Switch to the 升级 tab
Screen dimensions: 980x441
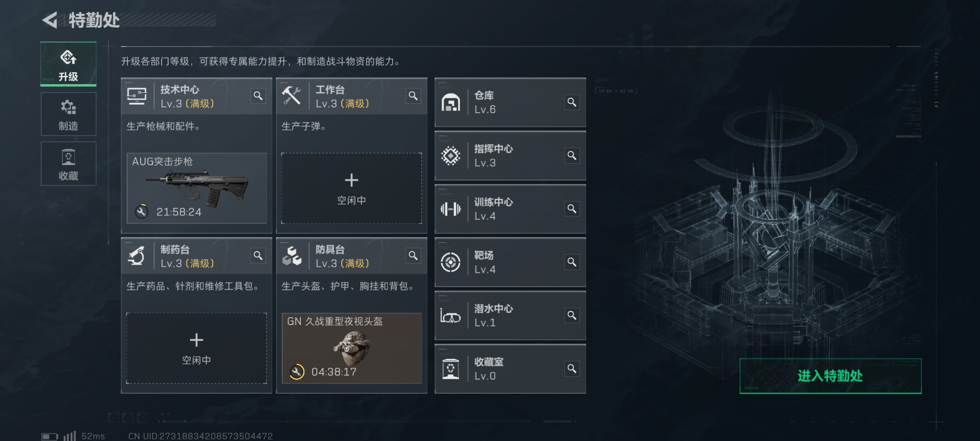pyautogui.click(x=69, y=64)
